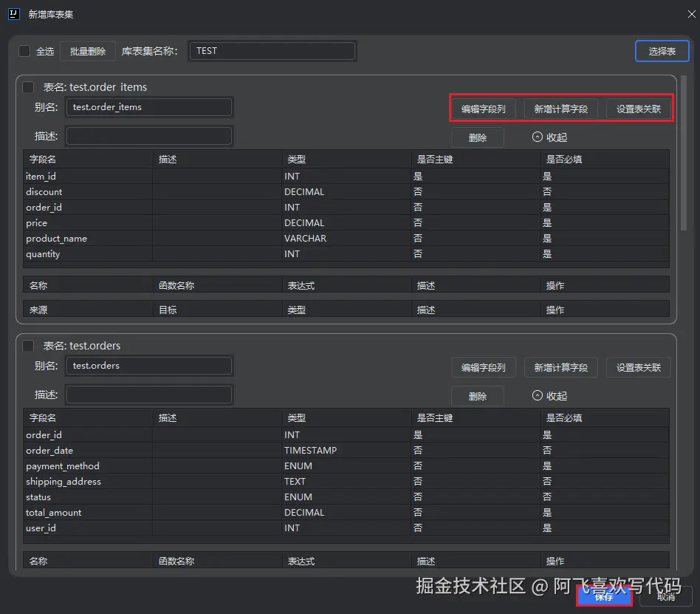Click 编辑字段列 for test.order_items
Screen dimensions: 700x614
484,109
